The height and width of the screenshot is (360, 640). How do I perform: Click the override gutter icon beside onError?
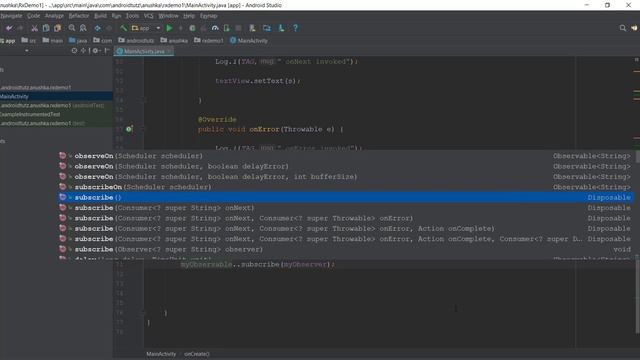(129, 129)
